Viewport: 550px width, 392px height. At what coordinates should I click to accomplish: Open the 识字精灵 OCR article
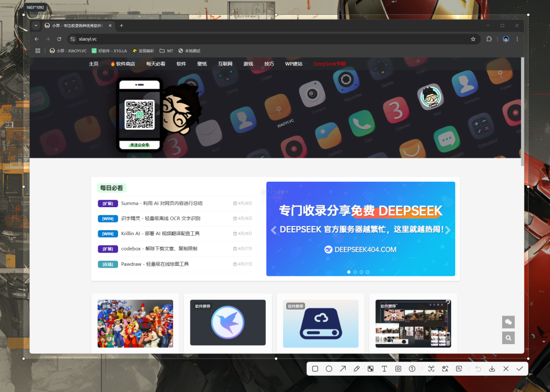pos(160,218)
